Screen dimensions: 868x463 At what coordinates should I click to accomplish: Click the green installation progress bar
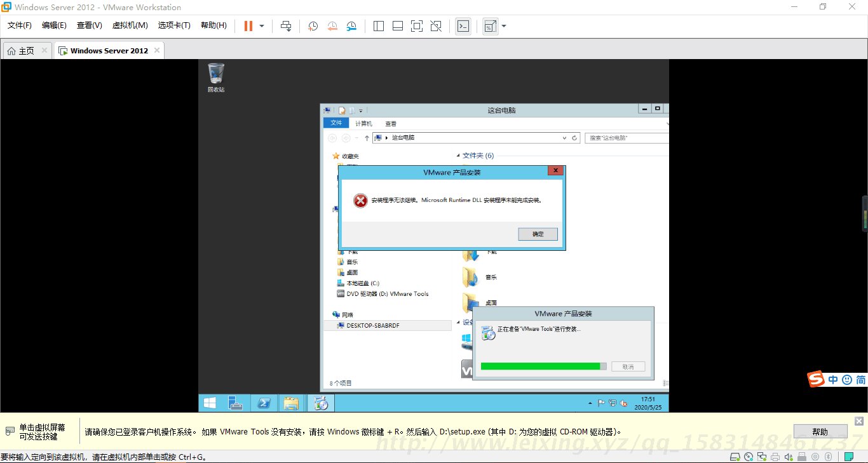coord(541,366)
